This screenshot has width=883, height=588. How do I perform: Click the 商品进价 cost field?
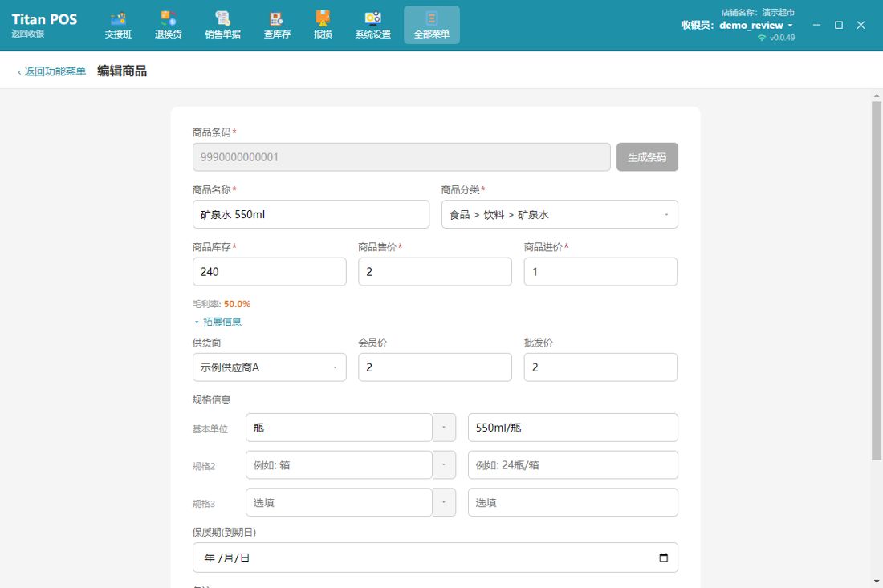point(600,272)
